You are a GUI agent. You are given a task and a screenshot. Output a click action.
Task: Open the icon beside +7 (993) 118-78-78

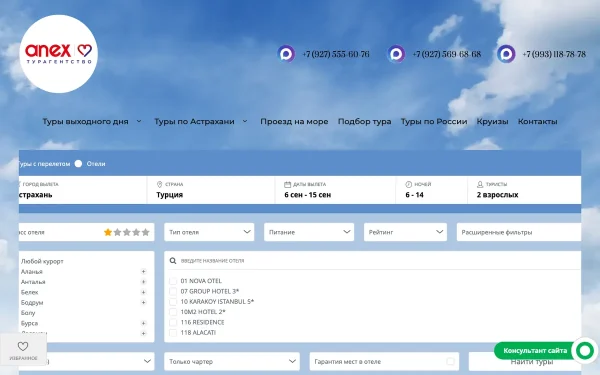pyautogui.click(x=506, y=54)
